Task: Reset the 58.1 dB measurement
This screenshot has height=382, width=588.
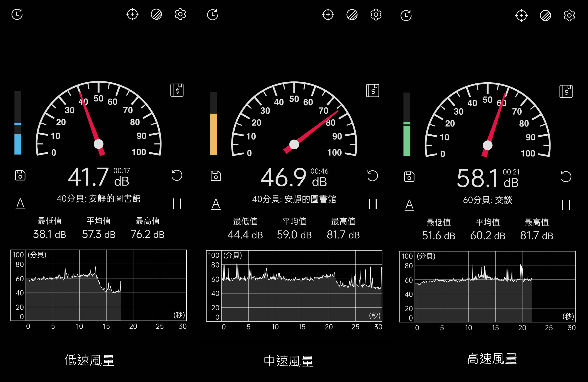Action: point(566,177)
